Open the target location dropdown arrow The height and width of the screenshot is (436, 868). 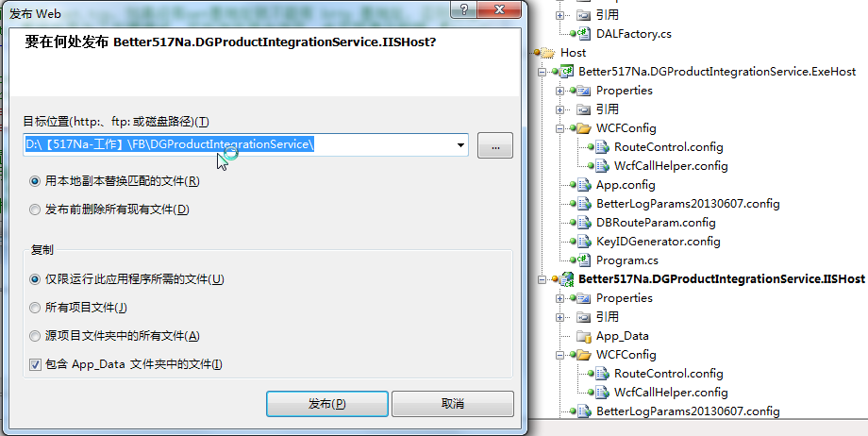[x=460, y=145]
